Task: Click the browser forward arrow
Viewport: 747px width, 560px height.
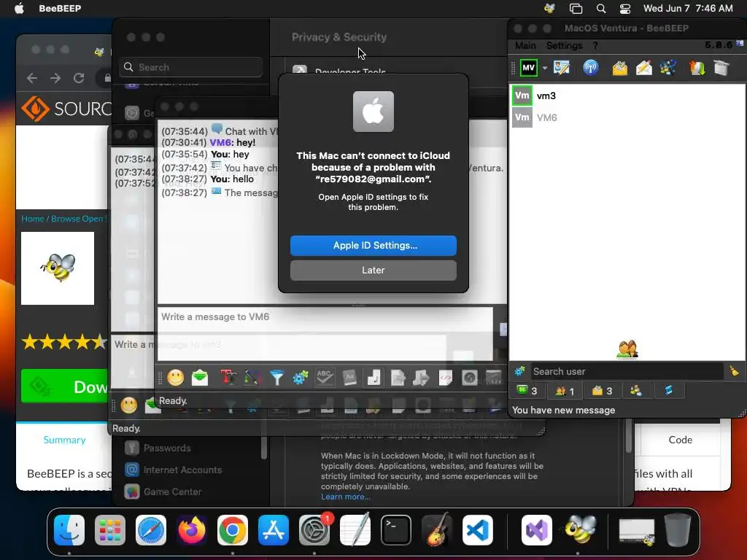Action: click(x=55, y=78)
